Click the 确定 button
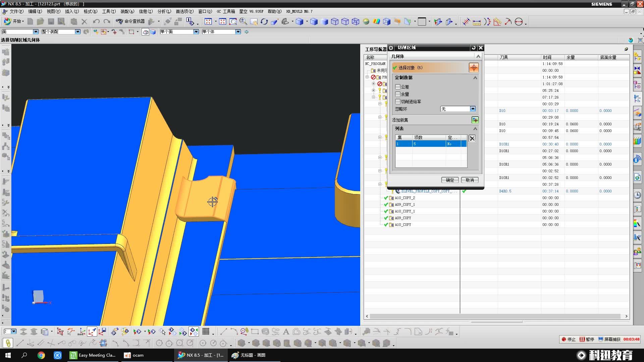This screenshot has width=644, height=362. pyautogui.click(x=450, y=180)
